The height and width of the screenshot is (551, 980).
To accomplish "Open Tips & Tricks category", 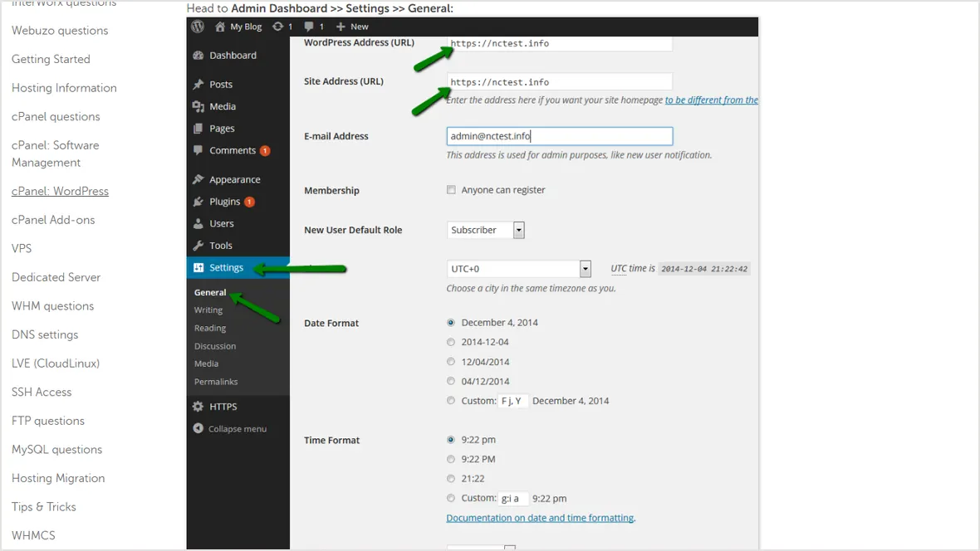I will click(44, 507).
